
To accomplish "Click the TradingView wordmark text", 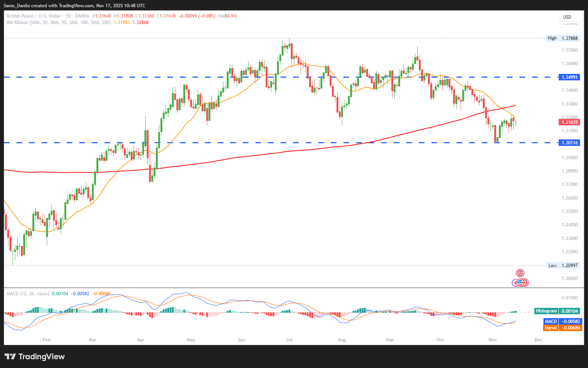I will 42,357.
